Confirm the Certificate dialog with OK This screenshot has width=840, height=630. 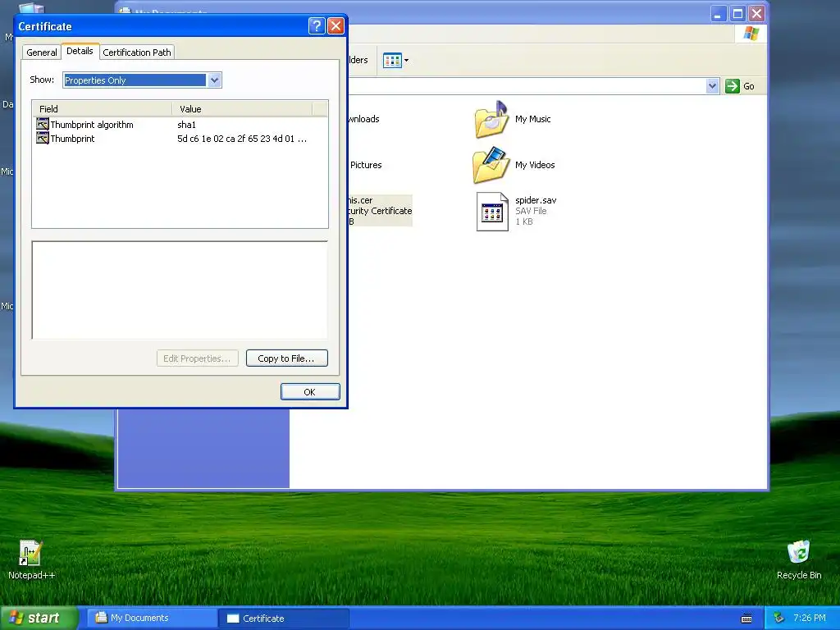point(309,391)
